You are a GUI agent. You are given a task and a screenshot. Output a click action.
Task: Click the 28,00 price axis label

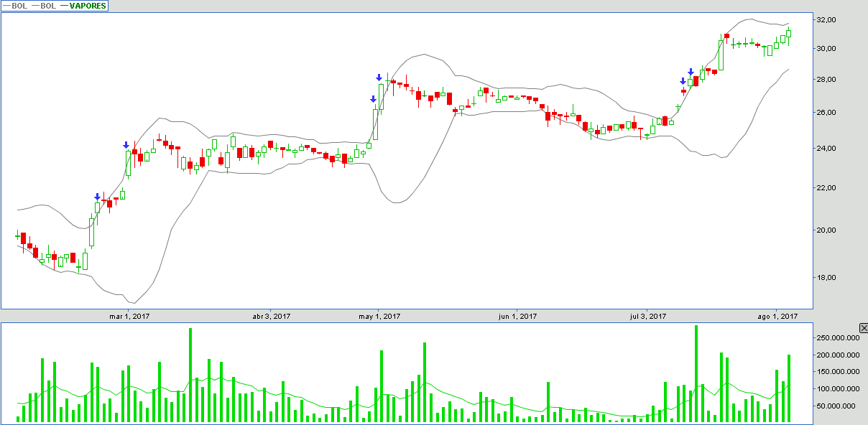(x=826, y=80)
